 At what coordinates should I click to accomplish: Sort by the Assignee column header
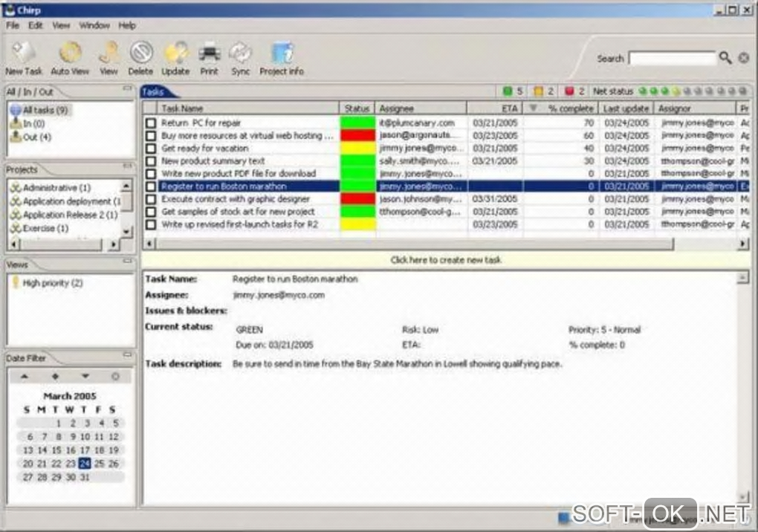point(421,108)
